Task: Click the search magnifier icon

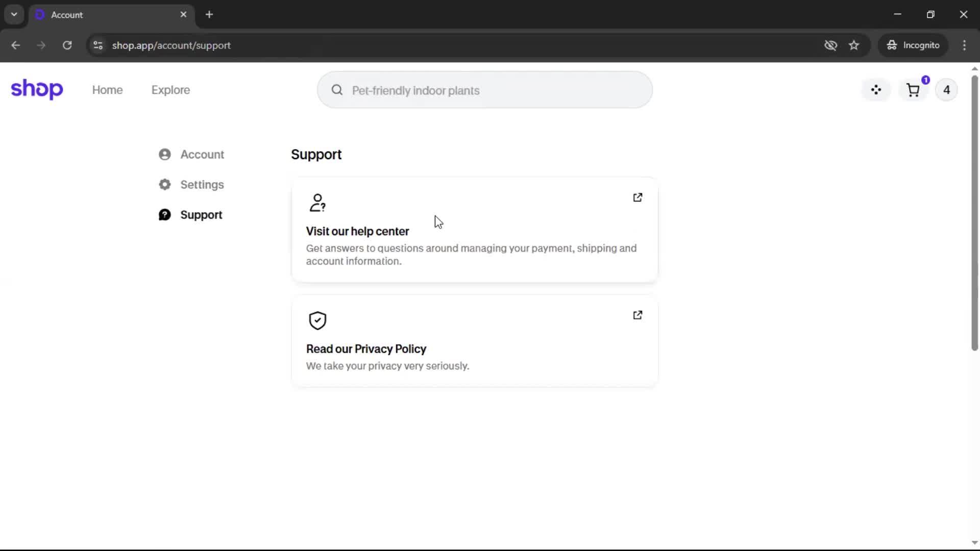Action: coord(337,90)
